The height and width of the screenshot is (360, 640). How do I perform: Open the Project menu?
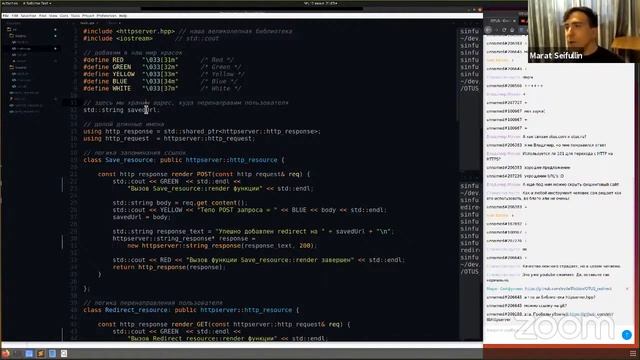tap(88, 16)
